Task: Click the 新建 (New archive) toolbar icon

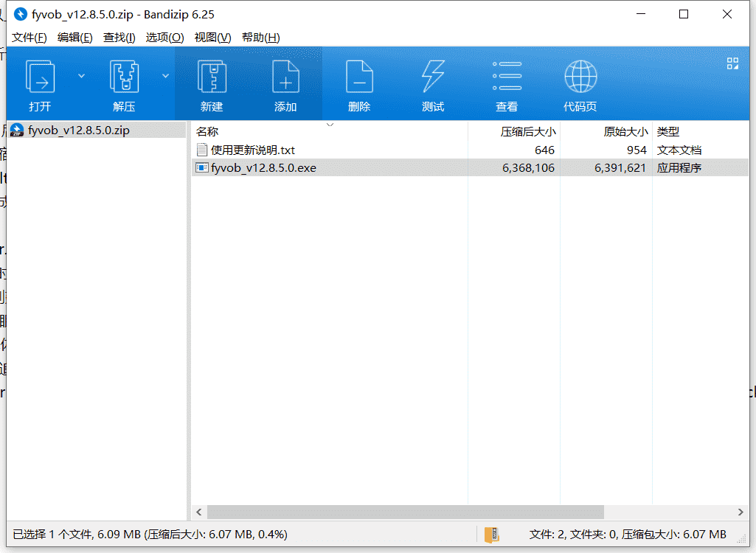Action: coord(212,77)
